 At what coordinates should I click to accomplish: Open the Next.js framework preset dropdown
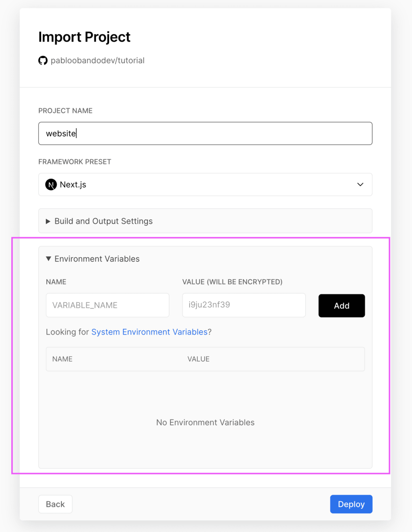pyautogui.click(x=206, y=184)
